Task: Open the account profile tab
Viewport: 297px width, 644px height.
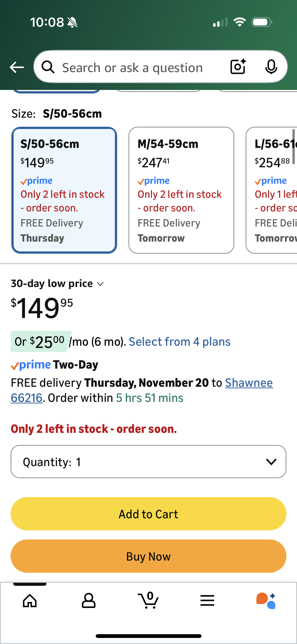Action: pos(89,601)
